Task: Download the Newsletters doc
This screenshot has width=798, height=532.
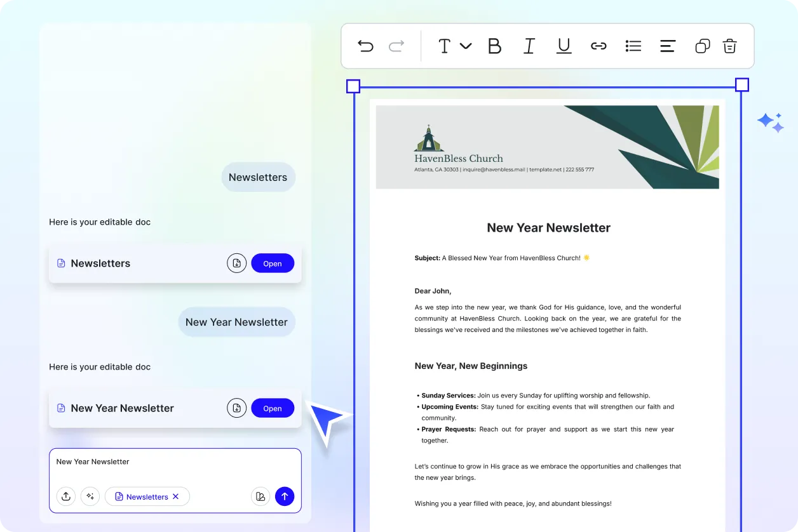Action: [x=236, y=263]
